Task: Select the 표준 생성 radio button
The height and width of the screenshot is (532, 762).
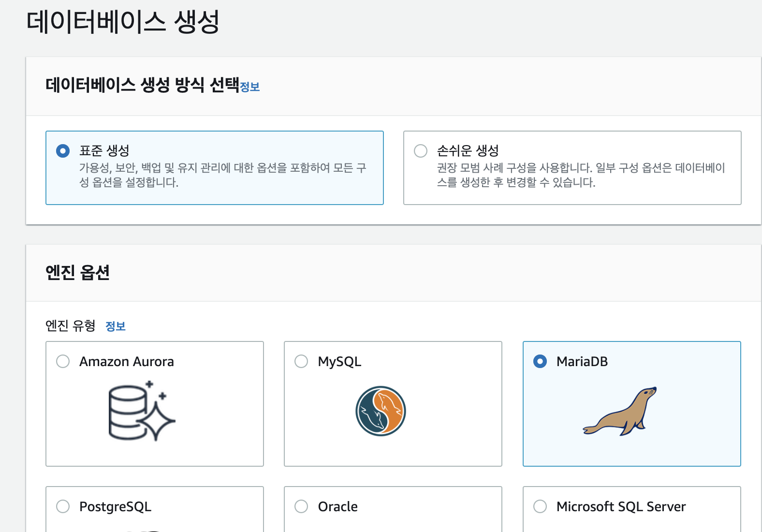Action: tap(63, 151)
